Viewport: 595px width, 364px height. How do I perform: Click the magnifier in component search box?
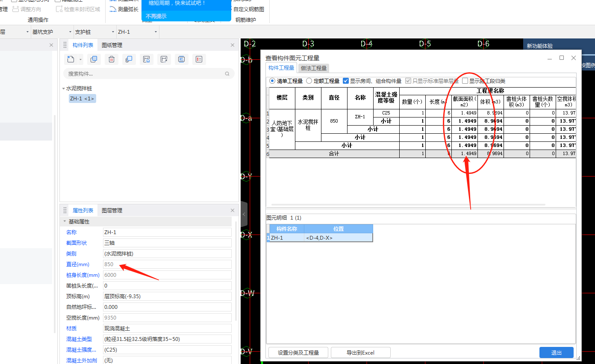[x=227, y=74]
